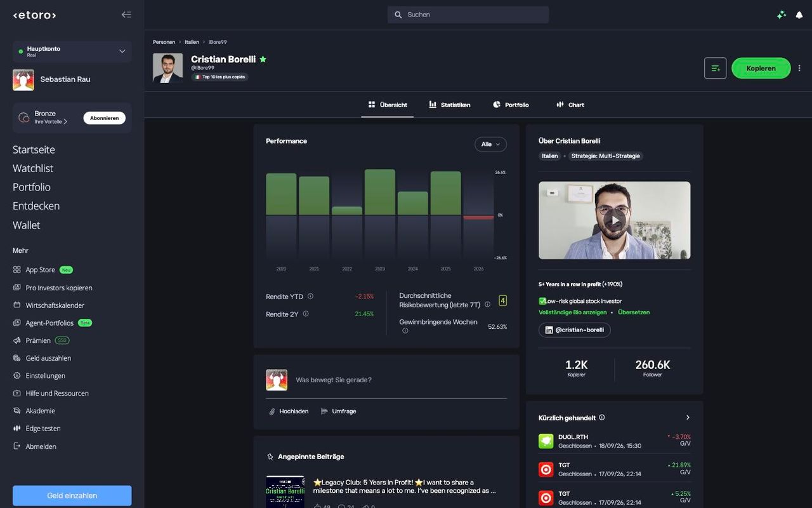Click info icon beside Kürzlich gehandelt

[x=601, y=418]
